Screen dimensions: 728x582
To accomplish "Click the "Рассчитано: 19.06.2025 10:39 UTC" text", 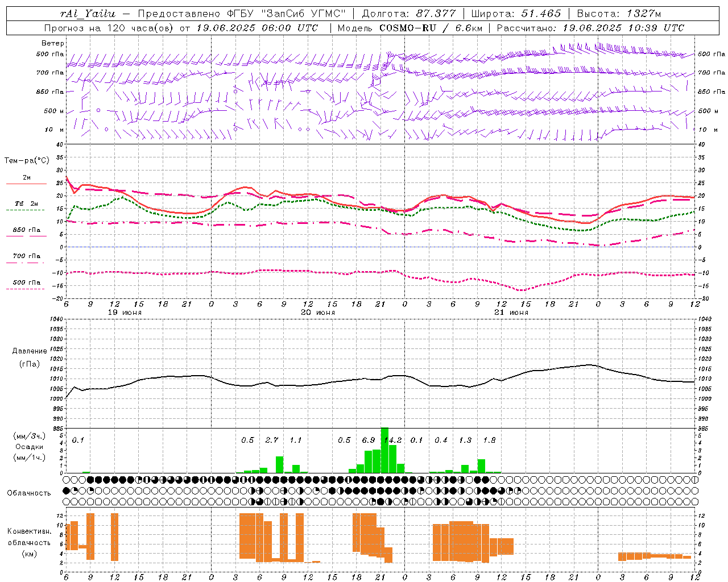I will [x=590, y=28].
